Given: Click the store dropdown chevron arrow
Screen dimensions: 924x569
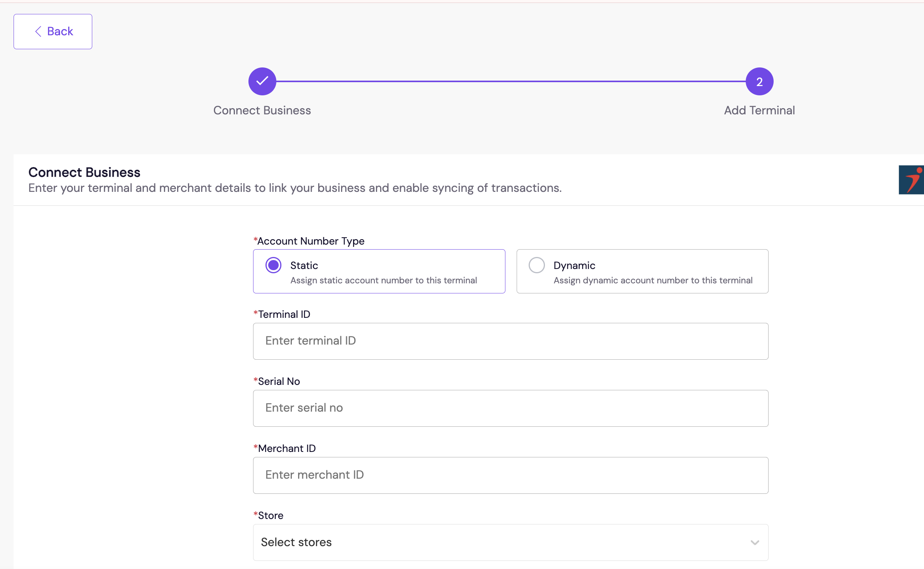Looking at the screenshot, I should coord(755,543).
